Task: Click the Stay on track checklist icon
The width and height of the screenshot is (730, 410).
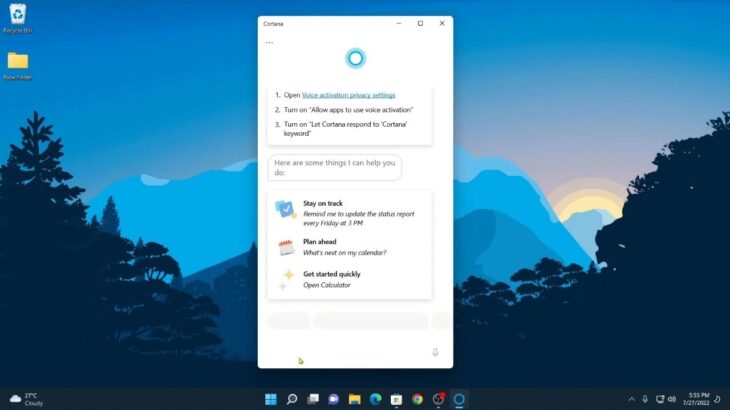Action: pyautogui.click(x=285, y=209)
